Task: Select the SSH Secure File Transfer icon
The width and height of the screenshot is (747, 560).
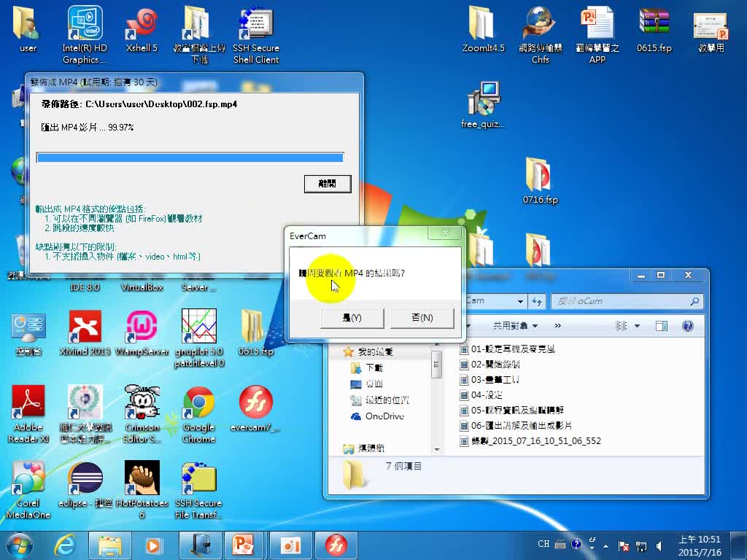Action: 198,489
